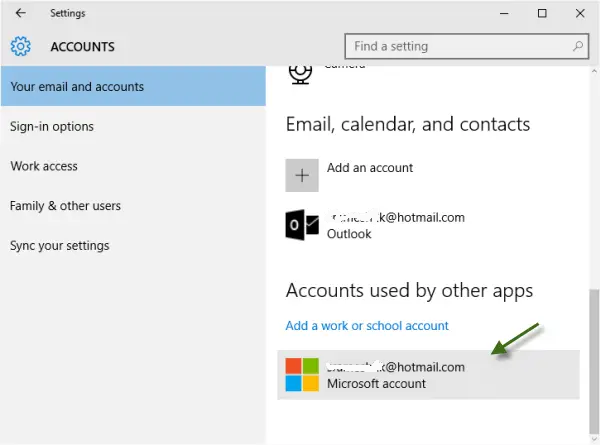
Task: Click the plus icon to add account
Action: [302, 175]
